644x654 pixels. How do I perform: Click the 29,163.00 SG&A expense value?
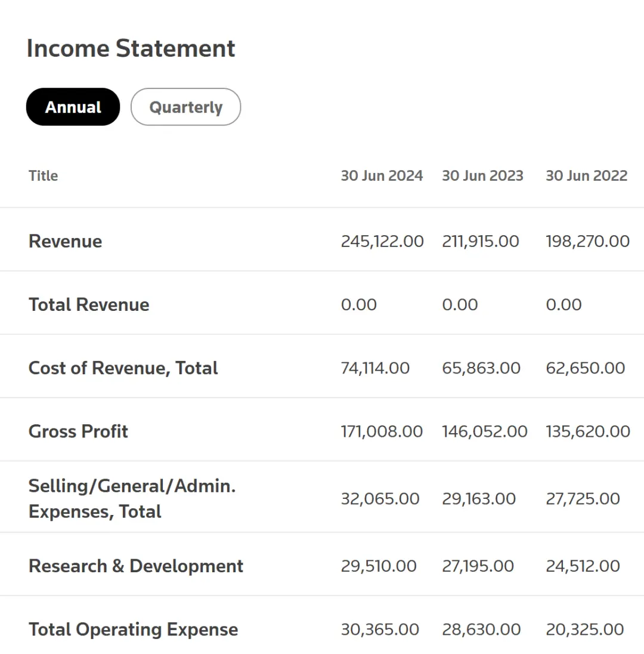[x=479, y=498]
